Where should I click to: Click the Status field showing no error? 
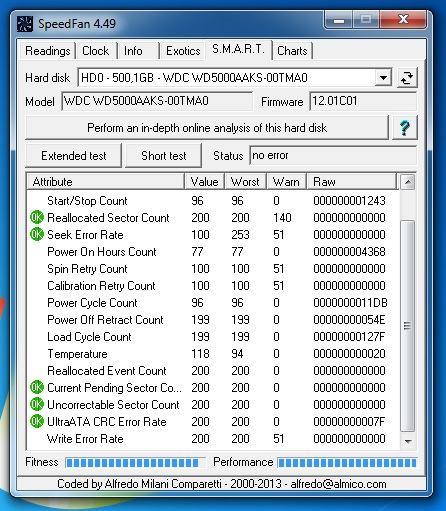tap(333, 155)
